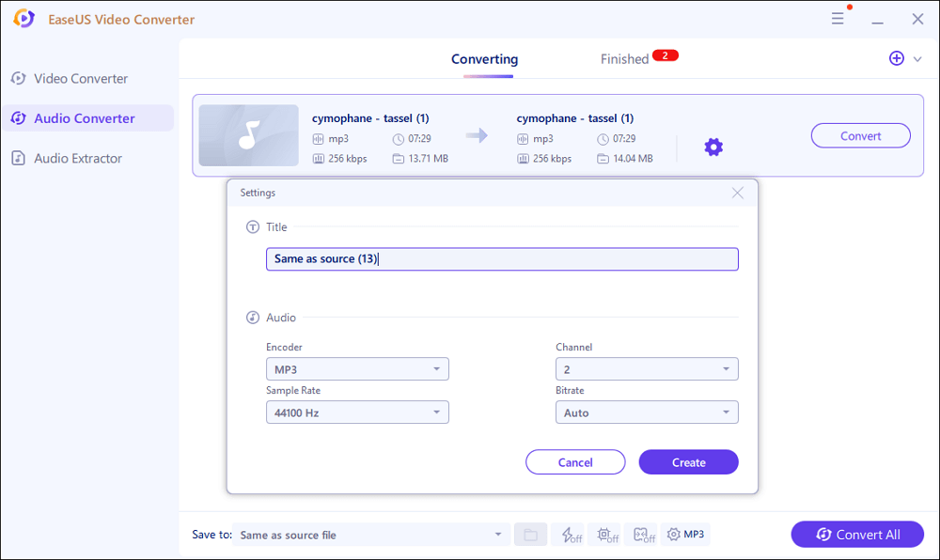The height and width of the screenshot is (560, 940).
Task: Switch to the Finished tab
Action: [625, 59]
